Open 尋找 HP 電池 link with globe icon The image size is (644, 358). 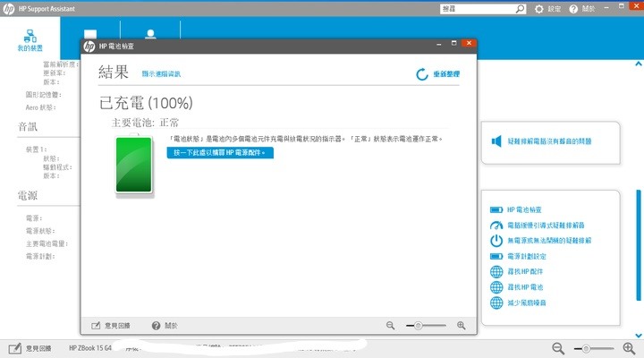coord(517,287)
